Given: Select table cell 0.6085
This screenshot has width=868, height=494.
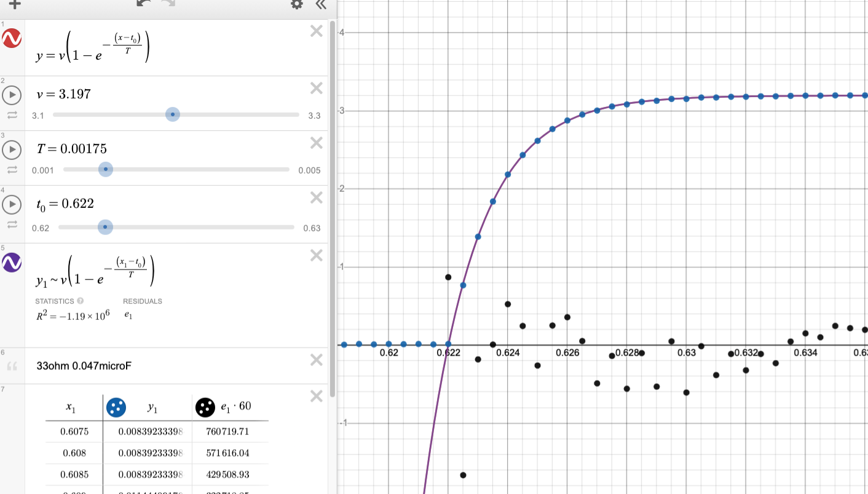Looking at the screenshot, I should pos(74,475).
